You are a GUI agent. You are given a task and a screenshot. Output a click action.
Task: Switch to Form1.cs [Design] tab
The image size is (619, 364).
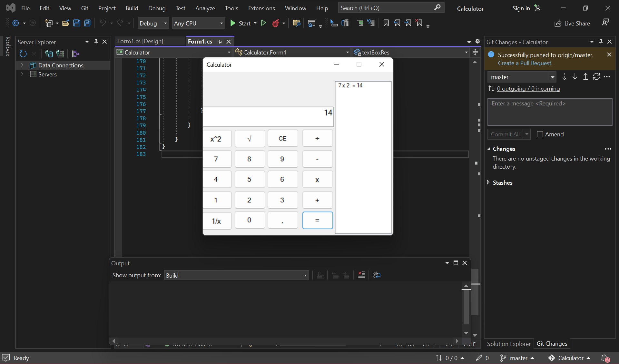pyautogui.click(x=140, y=41)
